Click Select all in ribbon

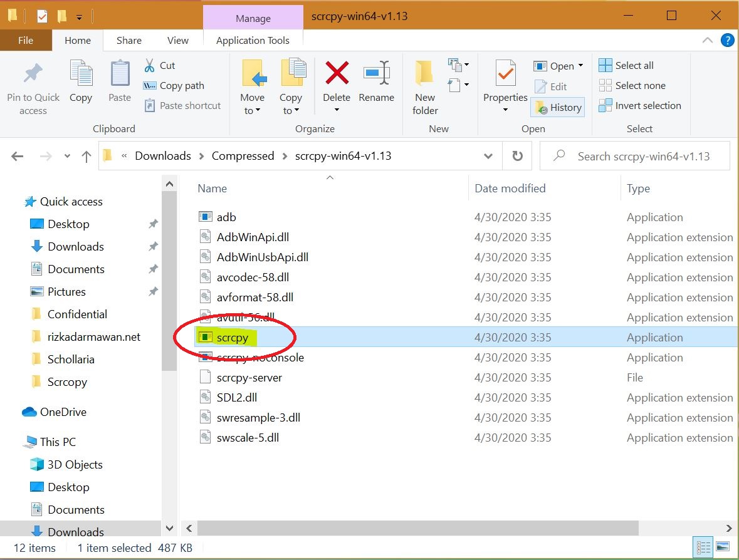tap(626, 66)
